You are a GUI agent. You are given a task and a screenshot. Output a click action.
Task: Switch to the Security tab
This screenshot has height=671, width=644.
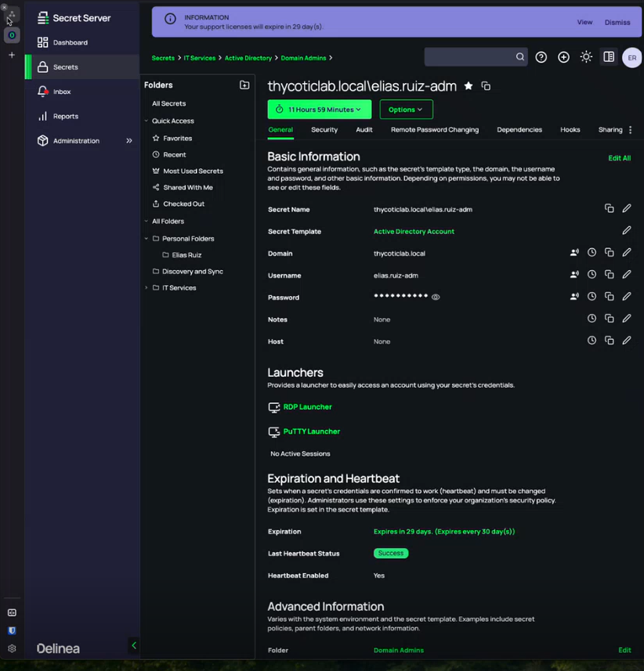coord(324,130)
